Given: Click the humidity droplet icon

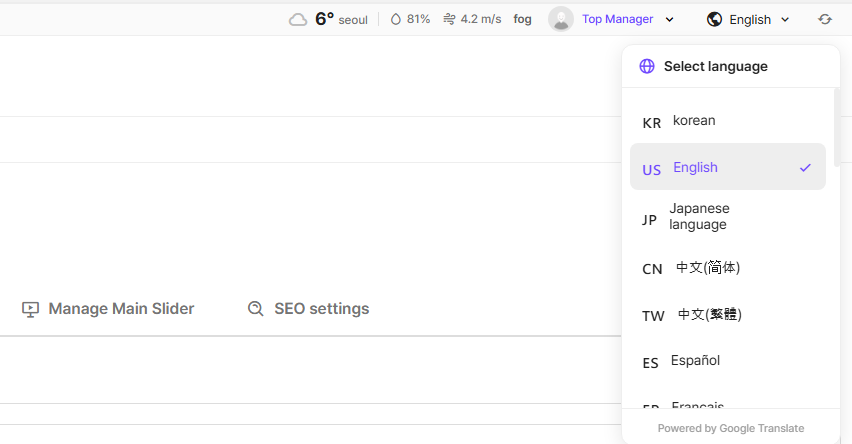Looking at the screenshot, I should coord(395,19).
